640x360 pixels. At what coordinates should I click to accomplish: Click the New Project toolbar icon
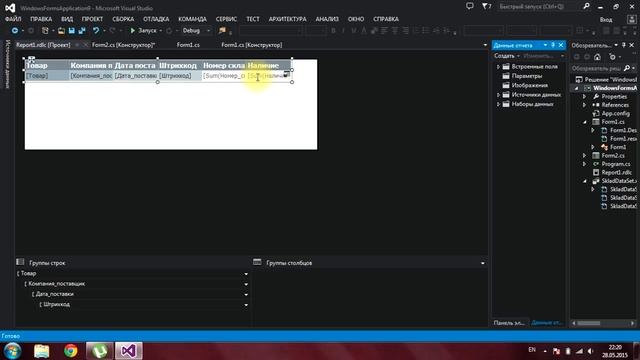45,31
